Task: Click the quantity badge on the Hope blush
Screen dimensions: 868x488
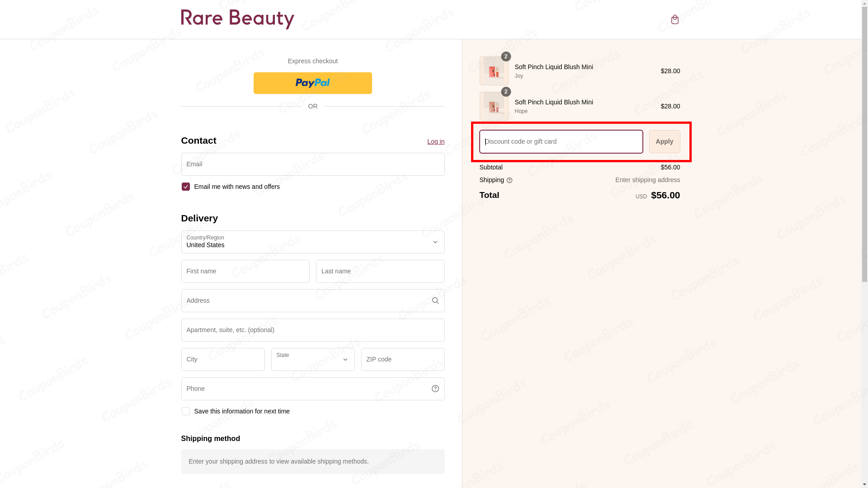Action: [505, 92]
